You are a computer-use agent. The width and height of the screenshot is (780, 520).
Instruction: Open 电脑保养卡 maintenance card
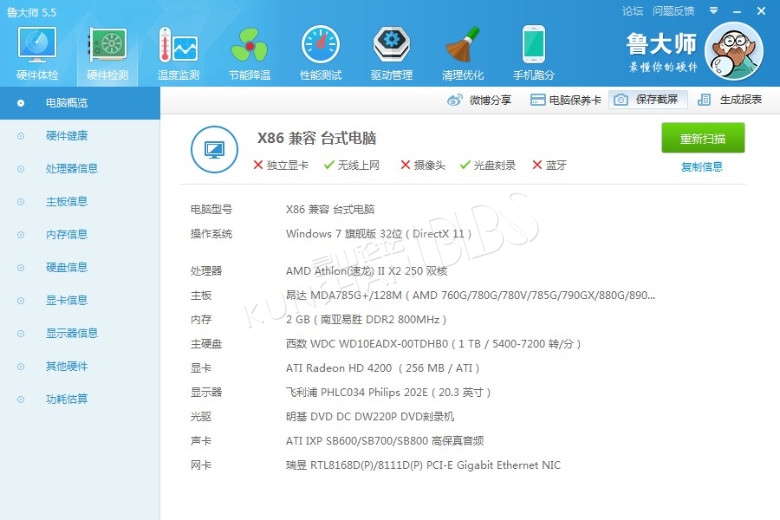pos(566,100)
